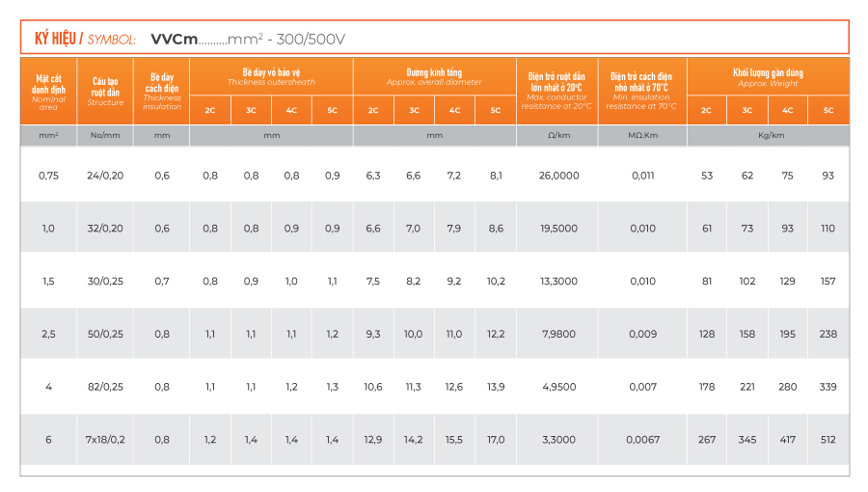Select the 512 weight value
Image resolution: width=868 pixels, height=492 pixels.
(x=827, y=439)
